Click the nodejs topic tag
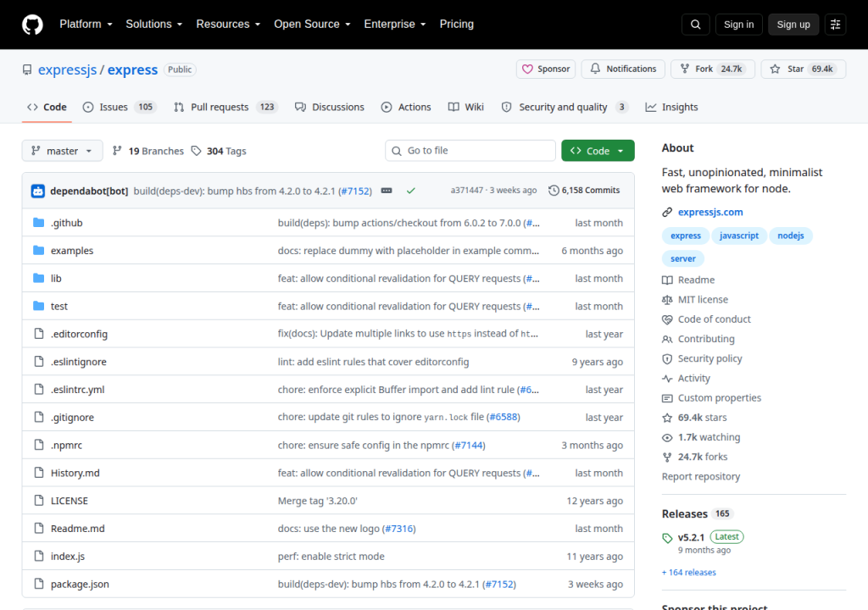Image resolution: width=868 pixels, height=610 pixels. point(791,236)
